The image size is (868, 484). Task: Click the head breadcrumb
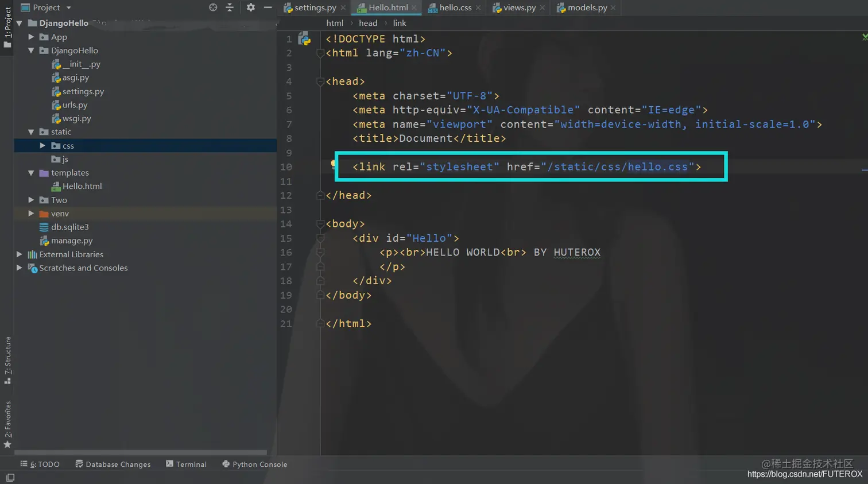(368, 23)
